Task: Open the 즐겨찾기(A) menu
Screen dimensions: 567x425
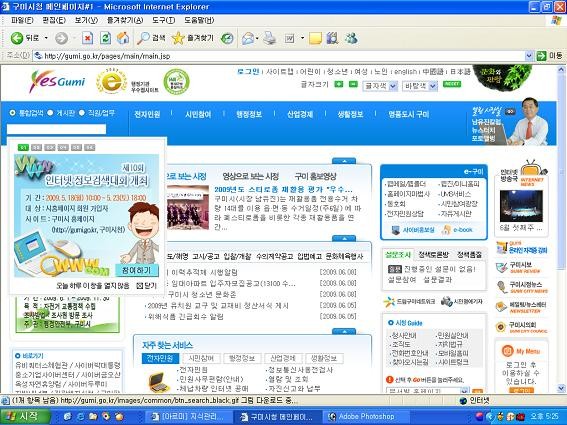Action: point(125,20)
